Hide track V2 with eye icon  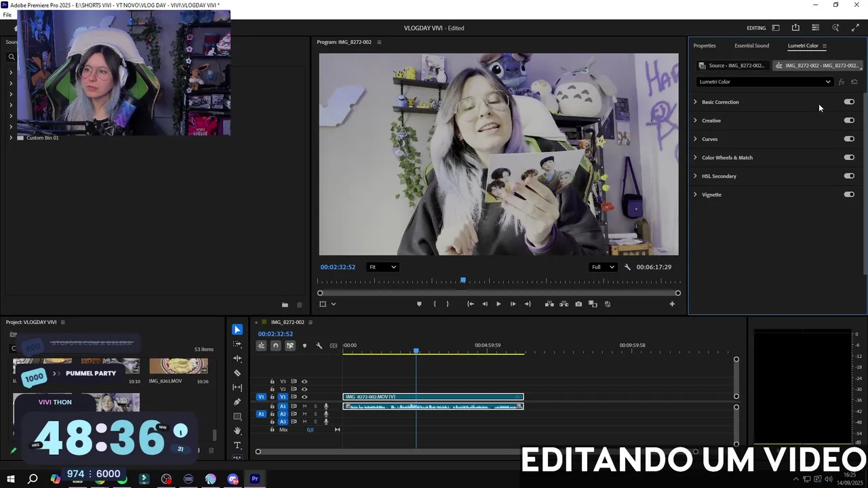304,389
